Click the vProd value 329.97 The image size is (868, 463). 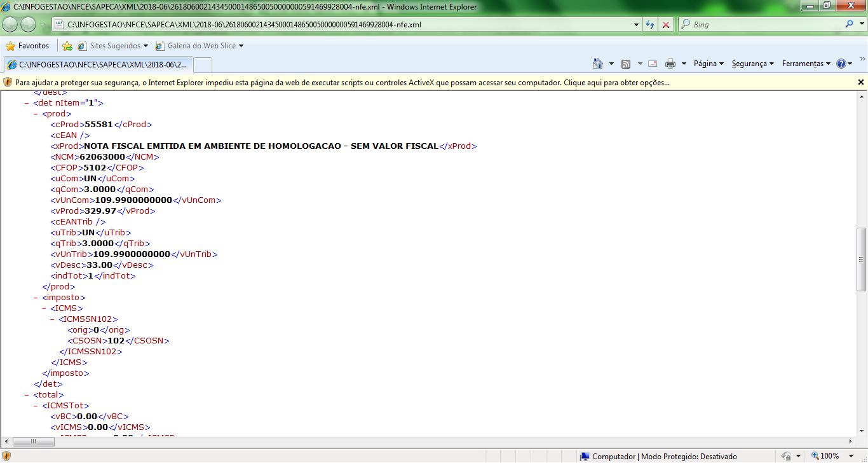click(101, 211)
